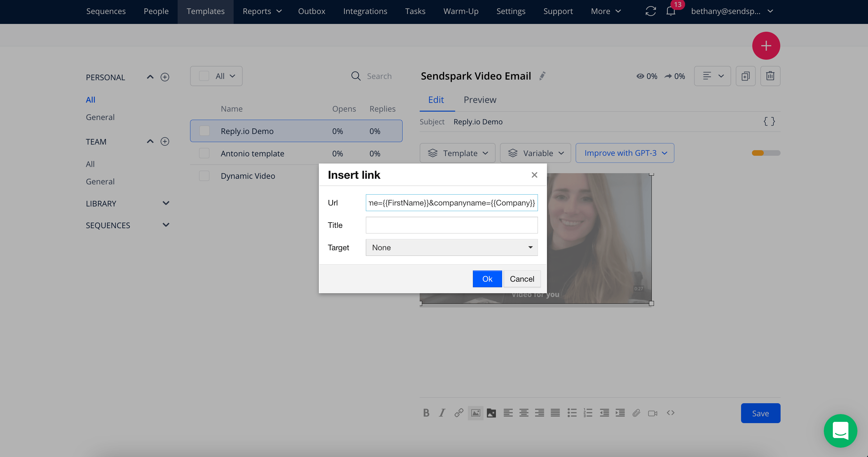Decrease indent in editor

(x=604, y=413)
